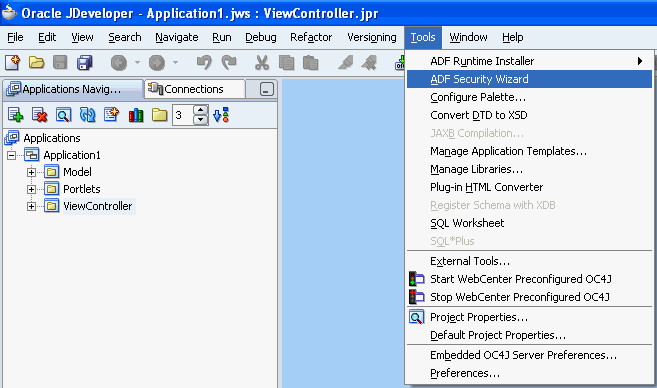Click the level number input field
This screenshot has width=657, height=388.
tap(183, 115)
